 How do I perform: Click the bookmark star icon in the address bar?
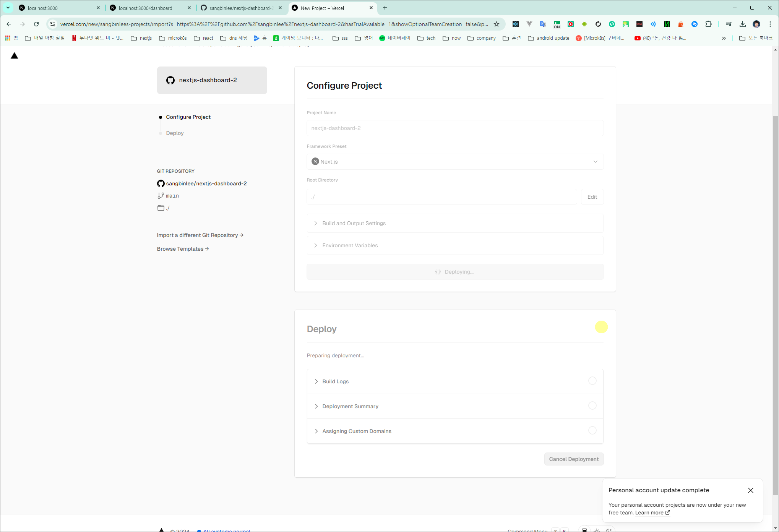point(497,24)
